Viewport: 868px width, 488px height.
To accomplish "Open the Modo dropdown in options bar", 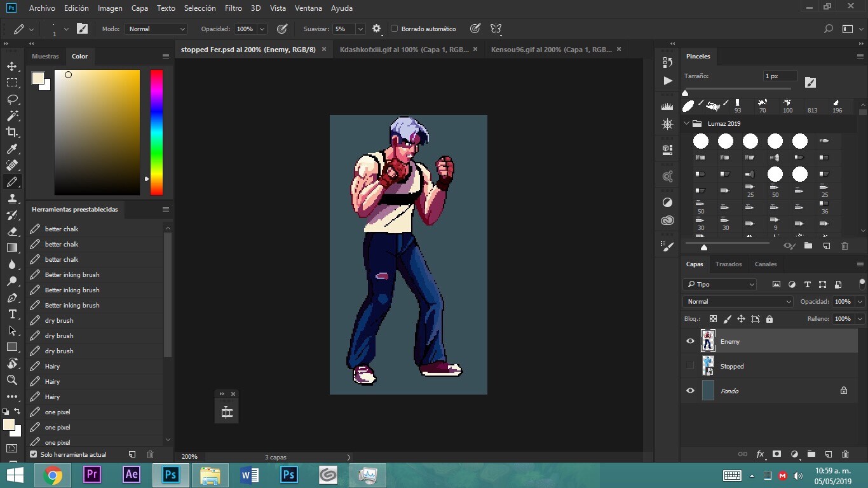I will point(156,29).
